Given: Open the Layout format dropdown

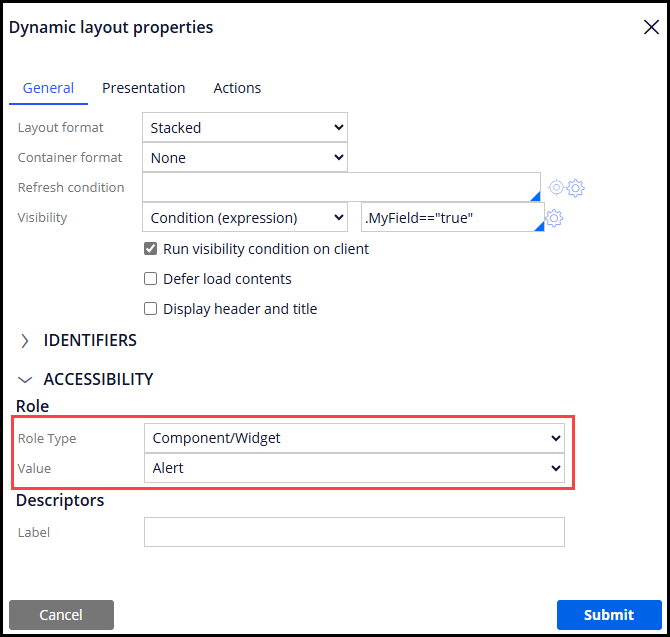Looking at the screenshot, I should [x=245, y=127].
